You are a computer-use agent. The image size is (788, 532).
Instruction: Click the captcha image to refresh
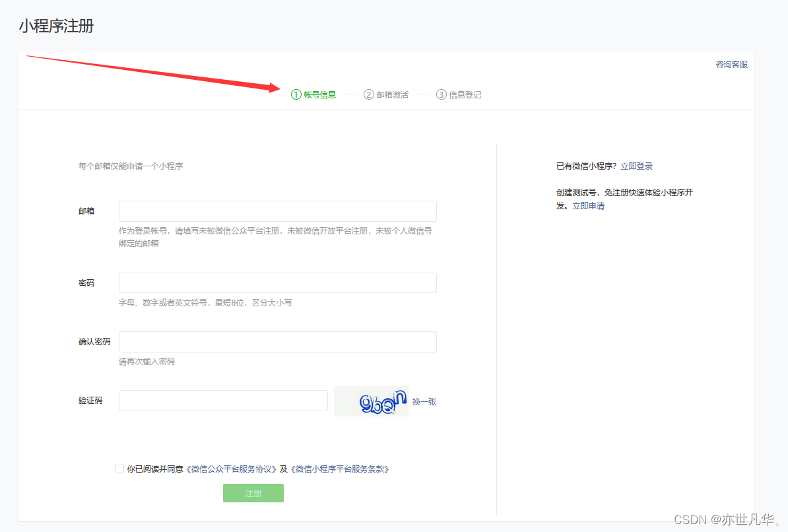[371, 401]
